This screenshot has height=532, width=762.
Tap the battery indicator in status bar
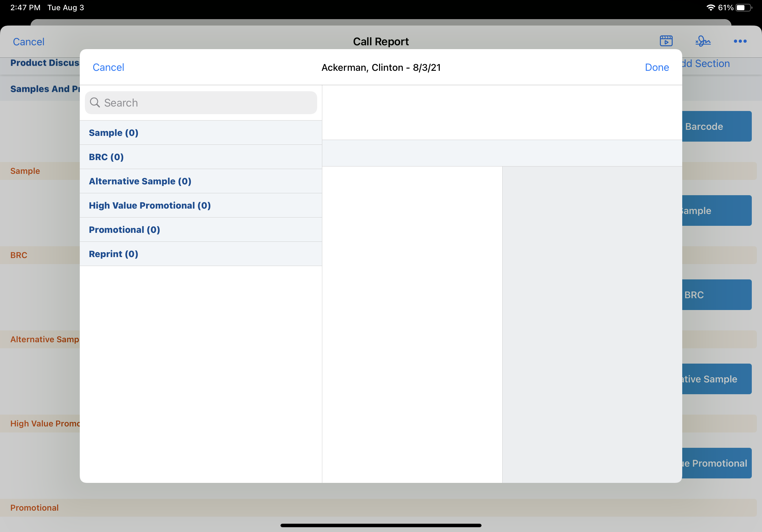[x=743, y=8]
